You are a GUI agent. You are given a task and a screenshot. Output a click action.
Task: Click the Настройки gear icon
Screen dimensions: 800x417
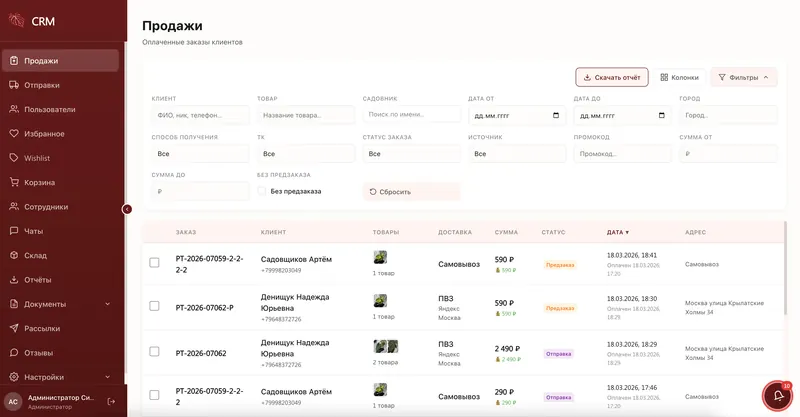coord(14,377)
